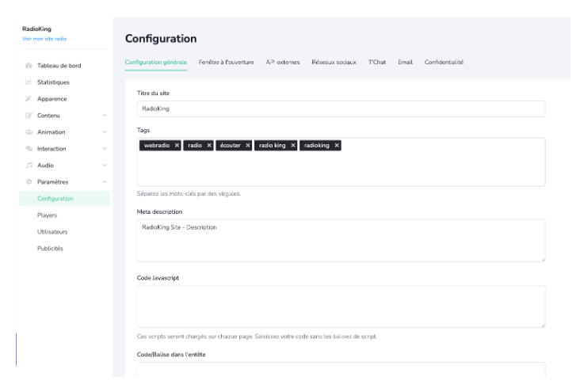This screenshot has height=392, width=588.
Task: Remove the webradio tag
Action: tap(177, 146)
